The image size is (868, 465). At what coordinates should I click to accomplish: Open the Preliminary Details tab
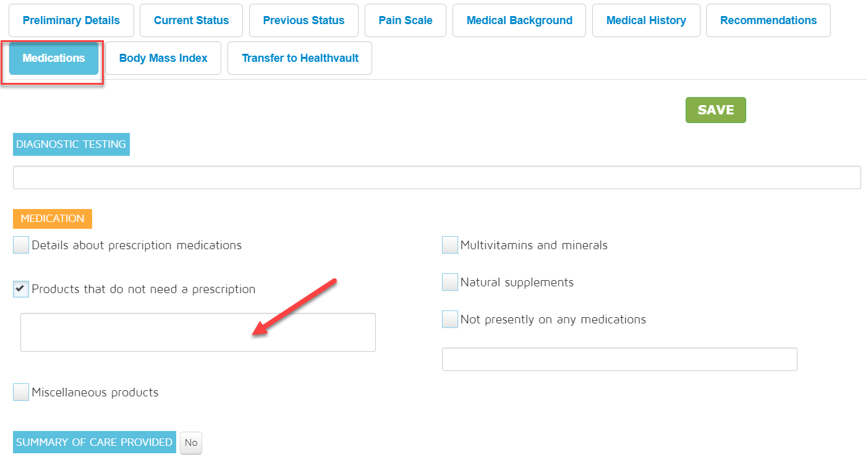(71, 20)
